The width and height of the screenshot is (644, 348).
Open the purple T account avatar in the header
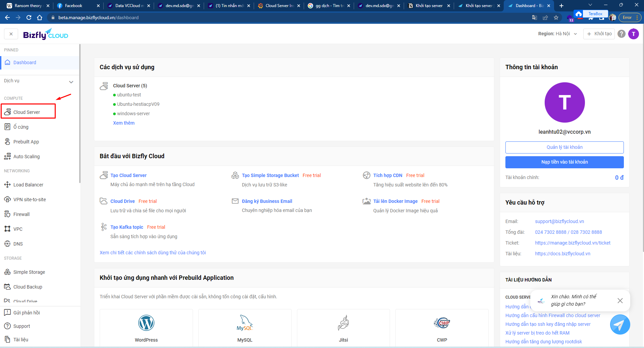click(x=634, y=34)
